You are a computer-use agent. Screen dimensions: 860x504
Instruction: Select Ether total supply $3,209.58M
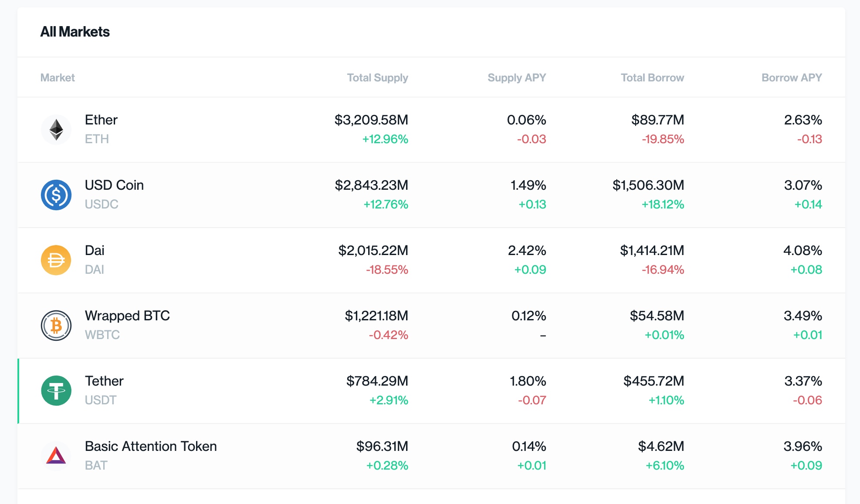371,120
